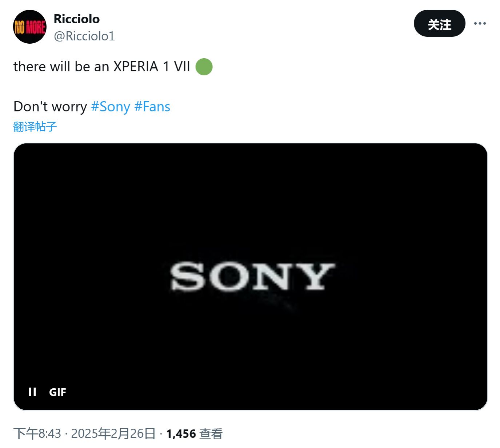
Task: Click 翻译帖子 to translate the post
Action: pyautogui.click(x=35, y=127)
